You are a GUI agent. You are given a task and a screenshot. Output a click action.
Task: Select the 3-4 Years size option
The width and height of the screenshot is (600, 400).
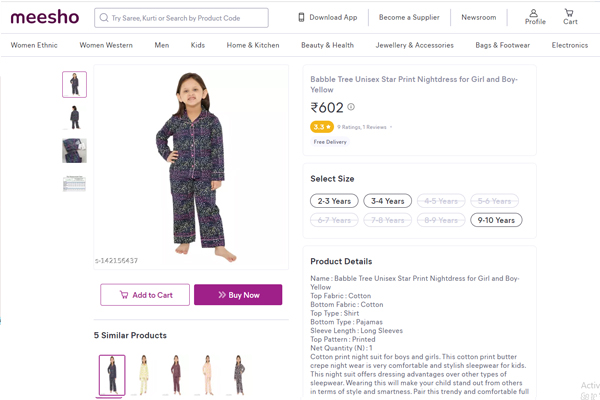click(387, 201)
